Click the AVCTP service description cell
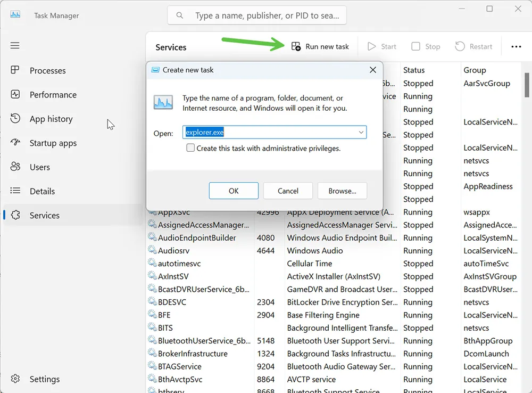The width and height of the screenshot is (532, 393). pos(311,379)
